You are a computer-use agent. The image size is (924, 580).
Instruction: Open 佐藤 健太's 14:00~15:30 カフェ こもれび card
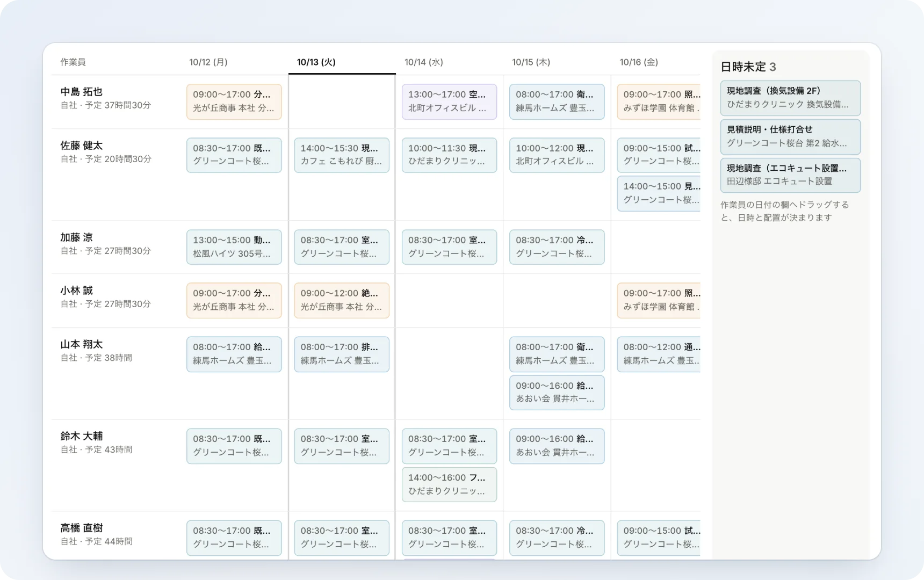point(342,155)
